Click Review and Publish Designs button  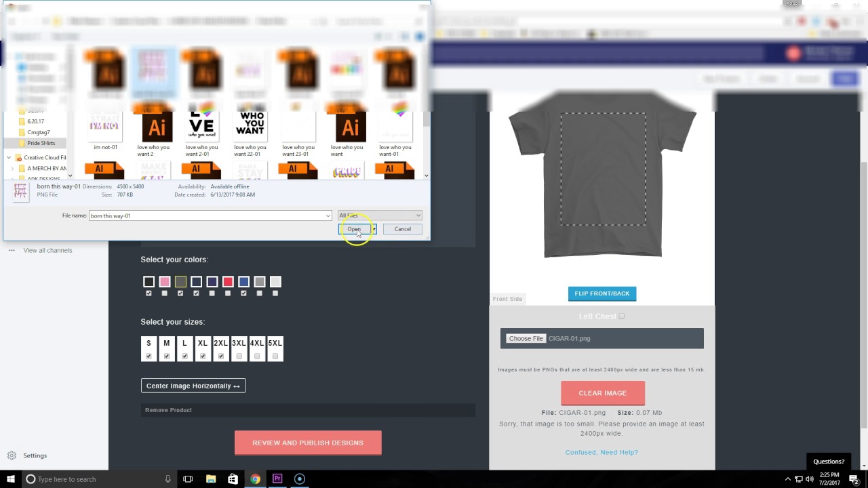(308, 443)
